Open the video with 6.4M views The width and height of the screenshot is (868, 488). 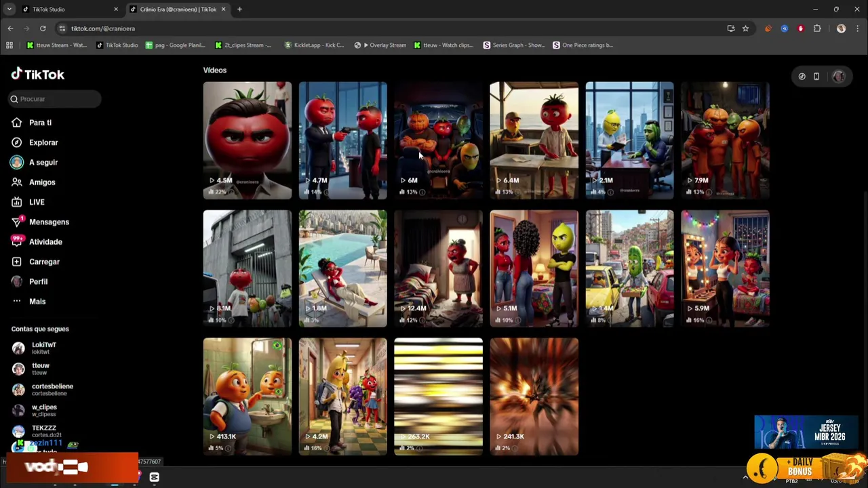pos(534,140)
